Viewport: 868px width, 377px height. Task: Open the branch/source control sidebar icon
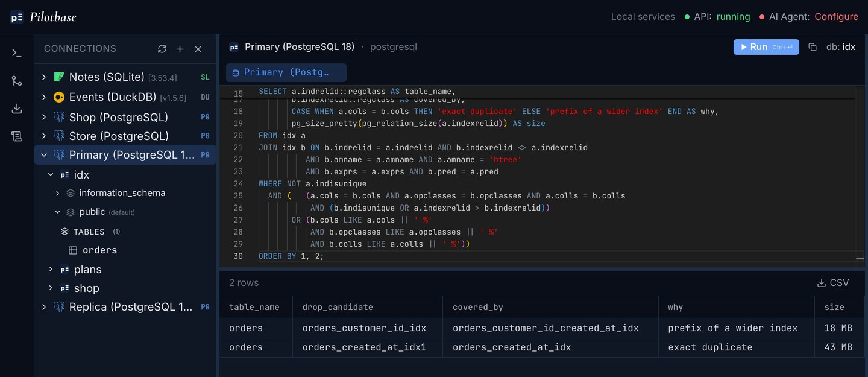pyautogui.click(x=17, y=81)
